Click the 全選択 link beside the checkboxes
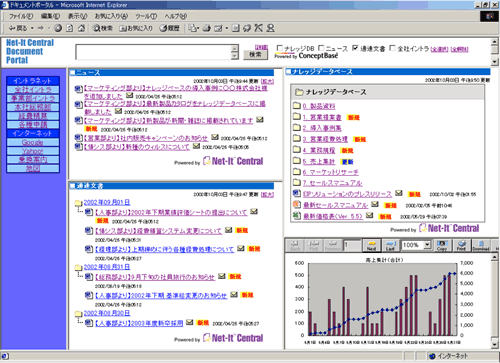500x363 pixels. tap(439, 49)
